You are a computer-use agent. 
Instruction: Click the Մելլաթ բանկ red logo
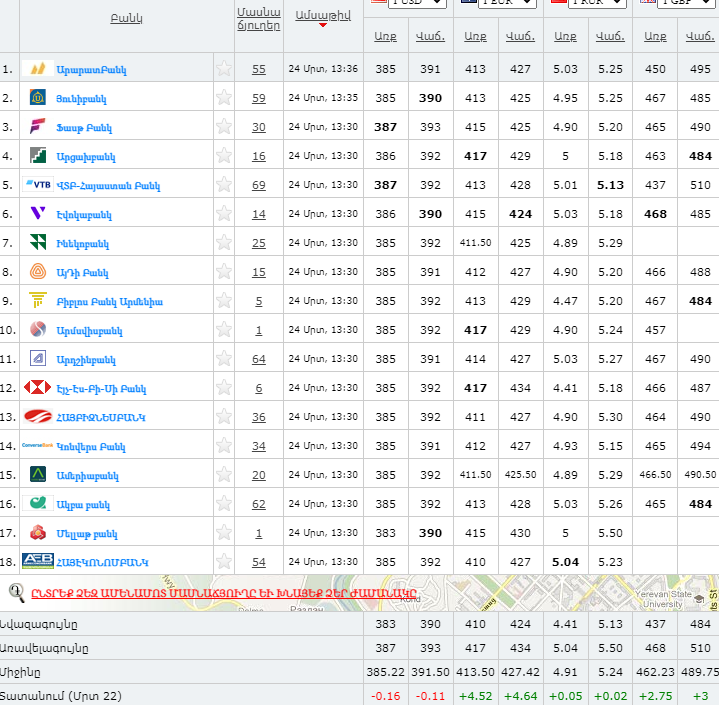click(x=38, y=533)
